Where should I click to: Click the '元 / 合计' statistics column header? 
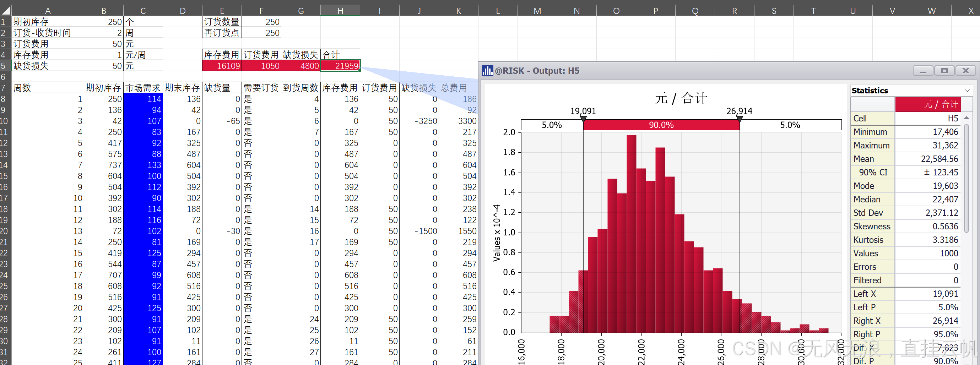928,104
